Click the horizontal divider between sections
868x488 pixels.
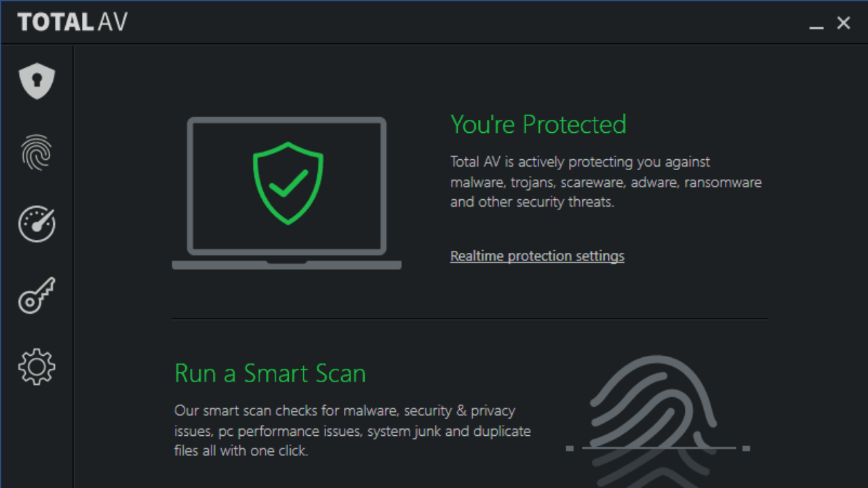coord(469,319)
